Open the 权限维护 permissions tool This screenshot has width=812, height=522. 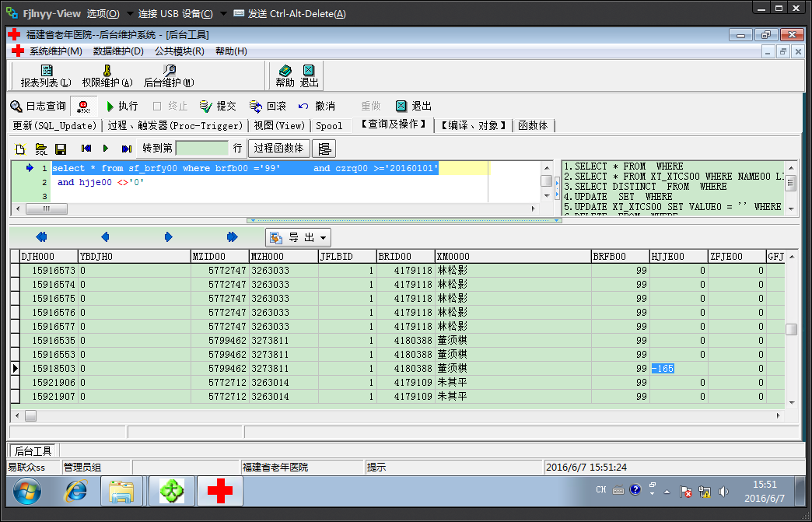coord(107,76)
